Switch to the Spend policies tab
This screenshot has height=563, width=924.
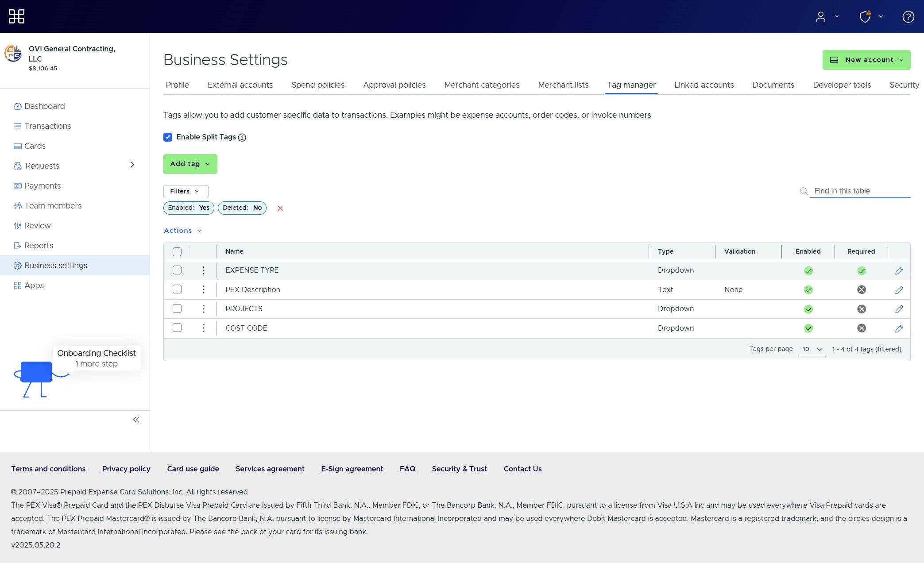tap(317, 85)
